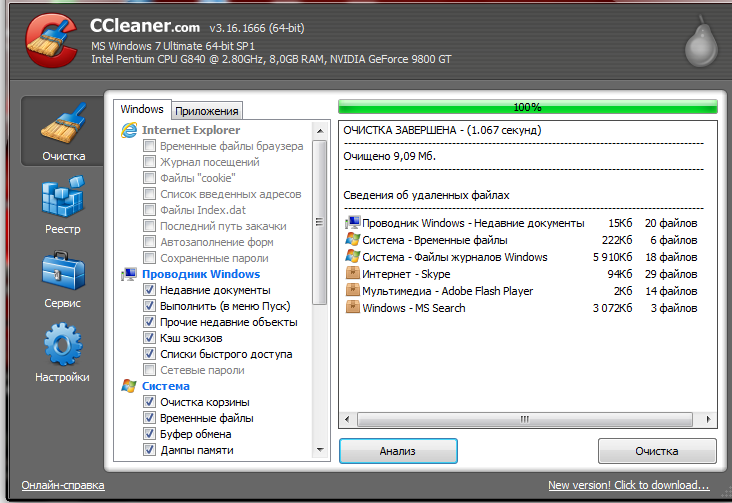The height and width of the screenshot is (503, 732).
Task: Uncheck Списки быстрого доступа checkbox
Action: (x=149, y=354)
